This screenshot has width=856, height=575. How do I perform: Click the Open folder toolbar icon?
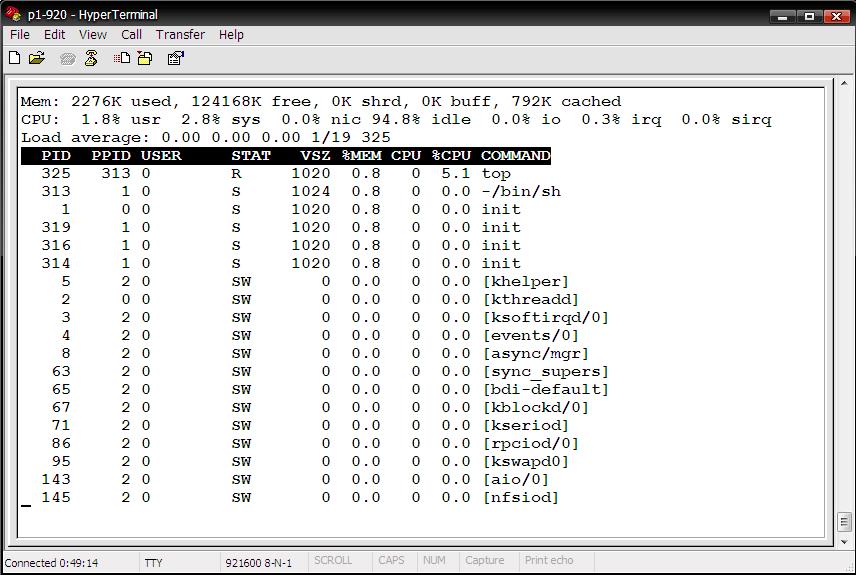tap(37, 59)
